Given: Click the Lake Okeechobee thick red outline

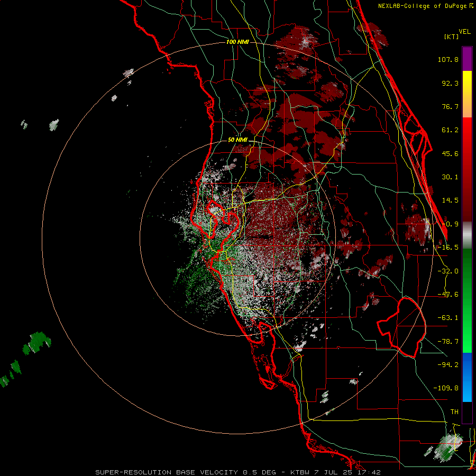Looking at the screenshot, I should 401,327.
